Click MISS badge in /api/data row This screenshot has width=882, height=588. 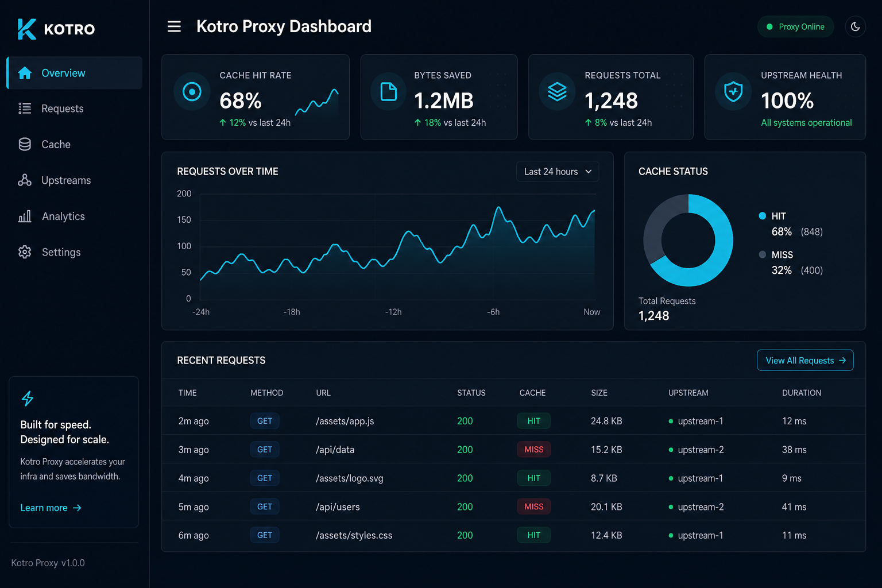click(x=533, y=450)
